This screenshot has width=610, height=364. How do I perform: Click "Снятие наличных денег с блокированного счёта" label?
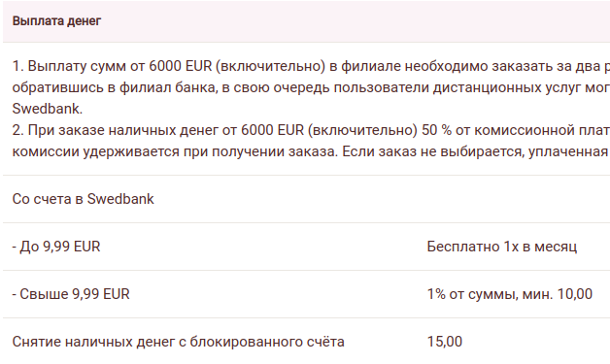[x=178, y=342]
